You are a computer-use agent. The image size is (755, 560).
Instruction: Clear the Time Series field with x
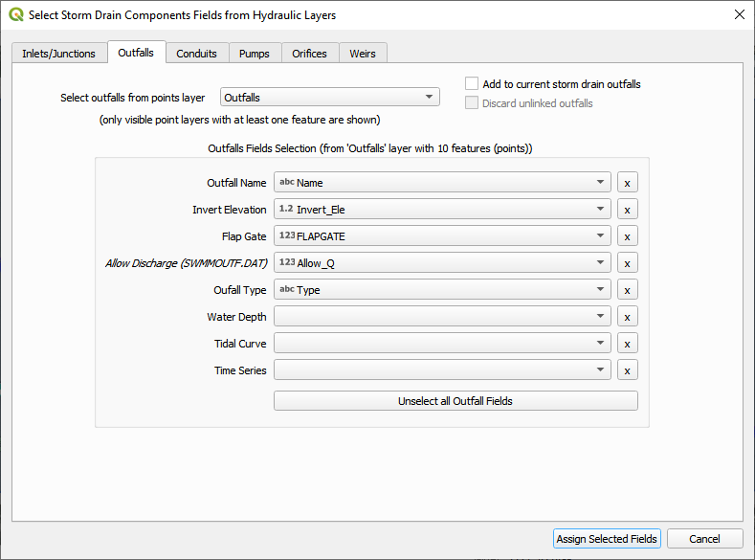[x=627, y=370]
